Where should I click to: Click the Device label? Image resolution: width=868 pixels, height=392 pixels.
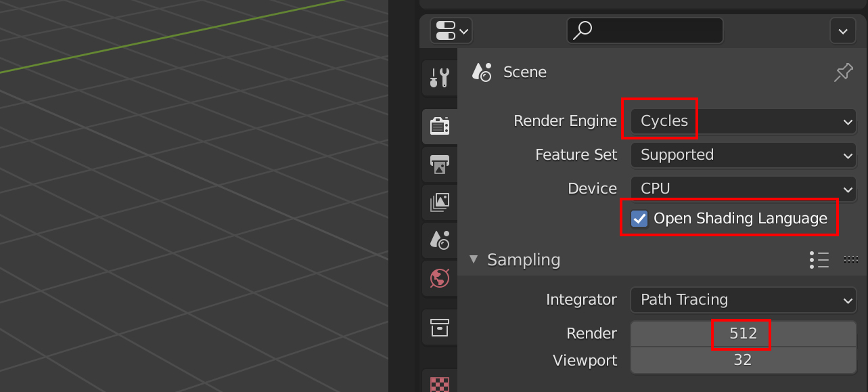[593, 189]
